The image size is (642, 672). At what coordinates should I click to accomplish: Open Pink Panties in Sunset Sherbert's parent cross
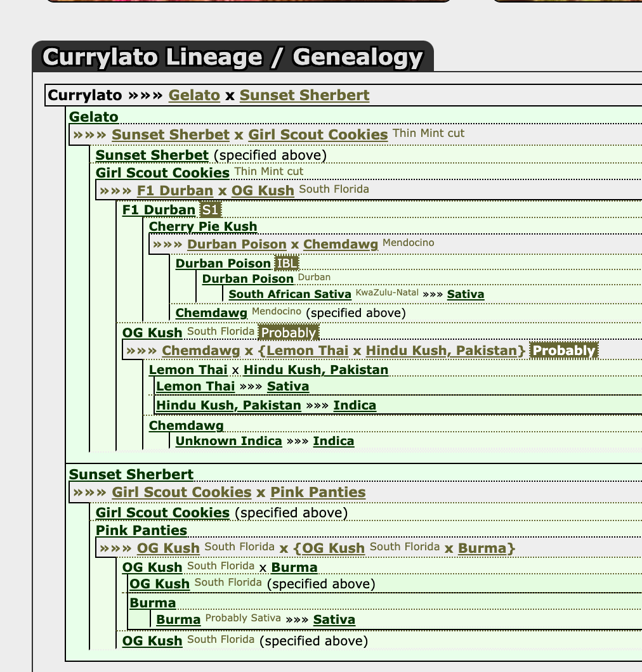[x=318, y=493]
